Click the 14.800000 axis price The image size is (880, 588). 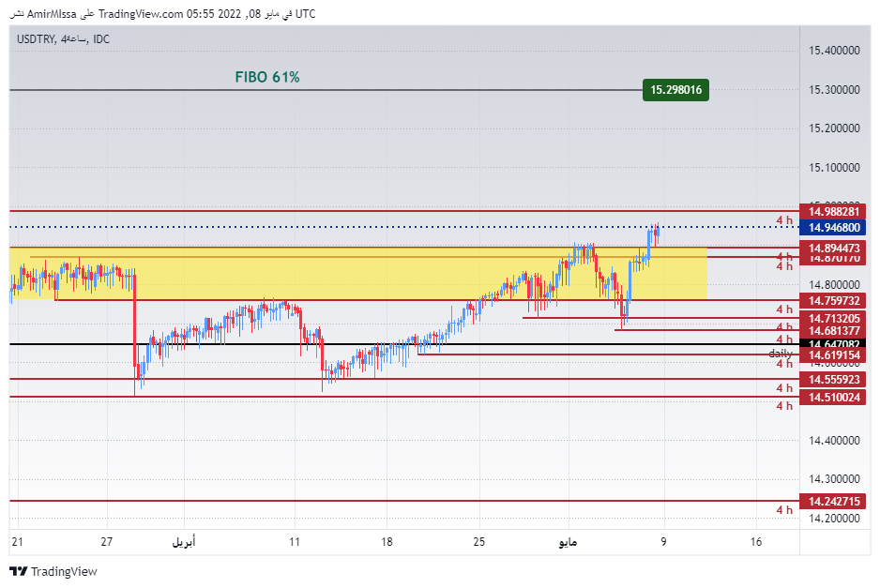pyautogui.click(x=834, y=284)
